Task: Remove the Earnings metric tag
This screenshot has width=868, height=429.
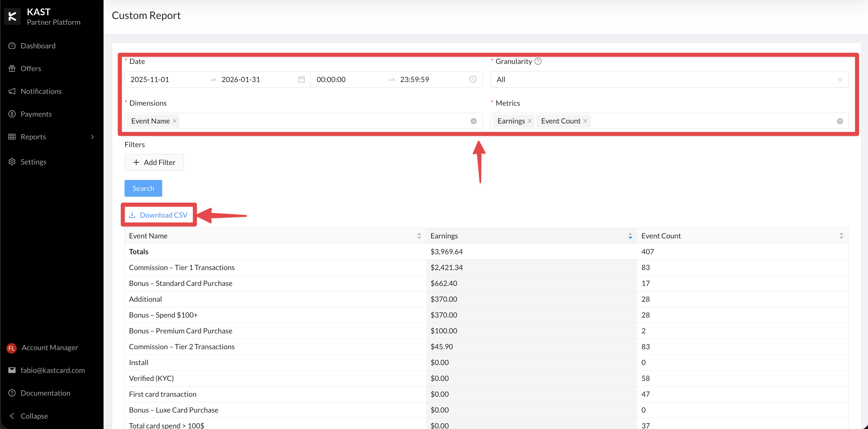Action: [x=530, y=121]
